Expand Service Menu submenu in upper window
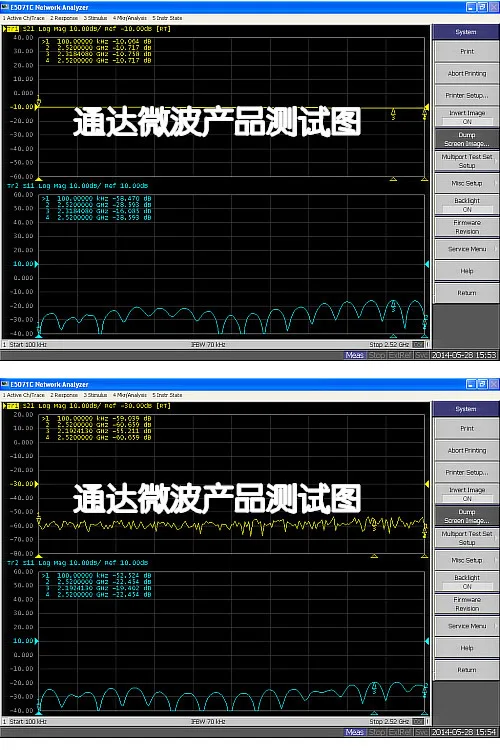Viewport: 500px width, 750px height. pos(467,249)
